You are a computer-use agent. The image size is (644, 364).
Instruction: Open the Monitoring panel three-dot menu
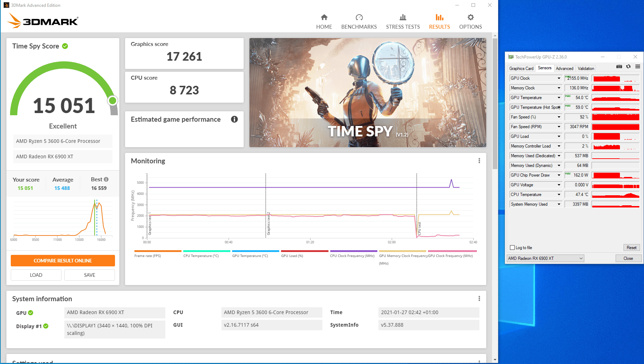(479, 161)
